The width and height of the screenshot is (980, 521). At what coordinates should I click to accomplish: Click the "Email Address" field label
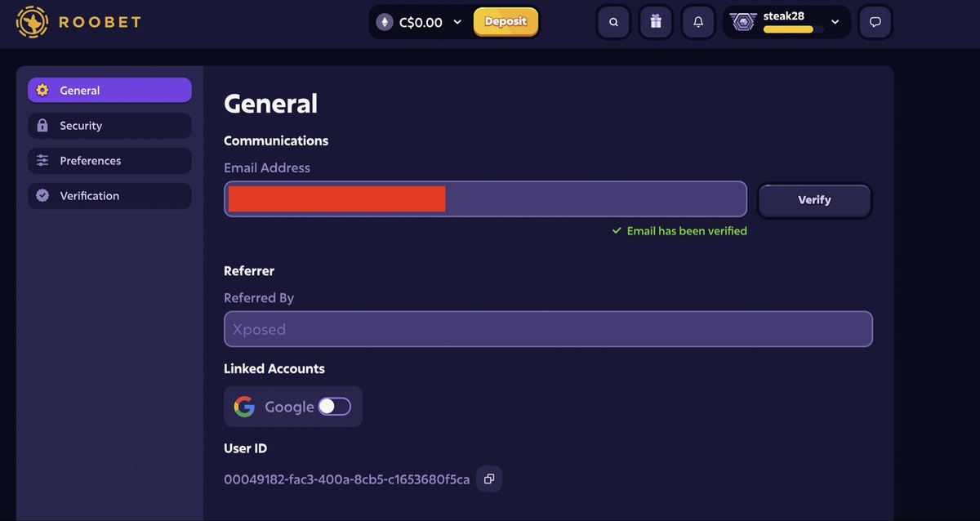267,167
